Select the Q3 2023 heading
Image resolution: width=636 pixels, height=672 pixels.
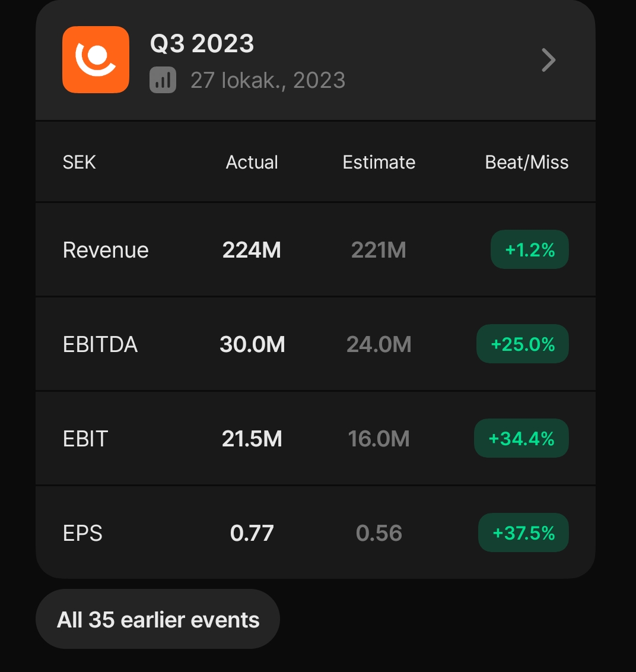point(202,44)
